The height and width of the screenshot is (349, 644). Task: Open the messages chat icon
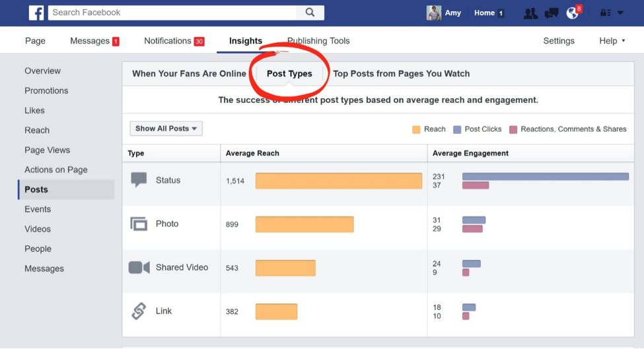(x=551, y=13)
